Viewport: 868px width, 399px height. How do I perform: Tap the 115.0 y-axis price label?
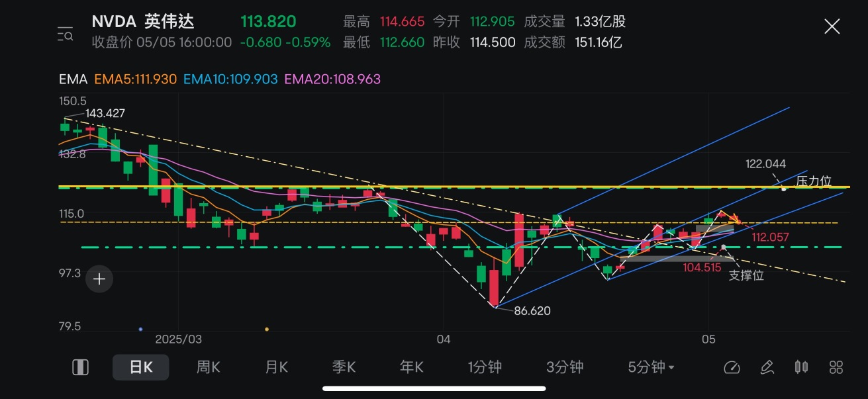tap(72, 214)
